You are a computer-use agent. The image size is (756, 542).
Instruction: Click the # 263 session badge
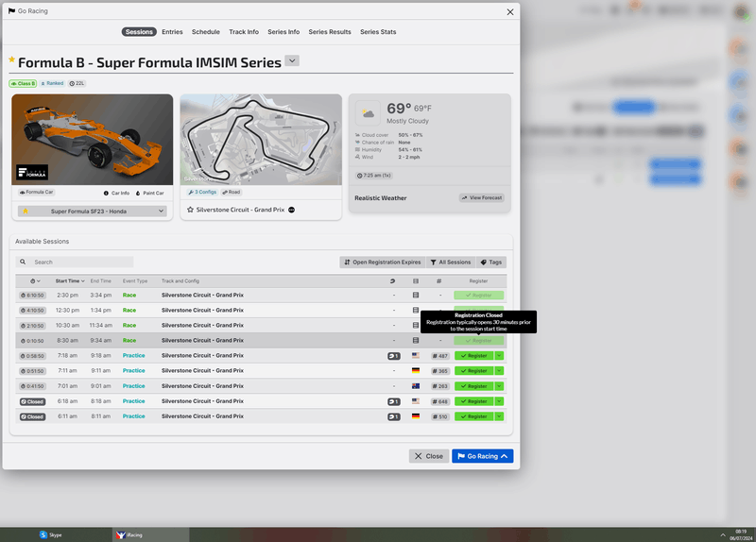tap(439, 386)
